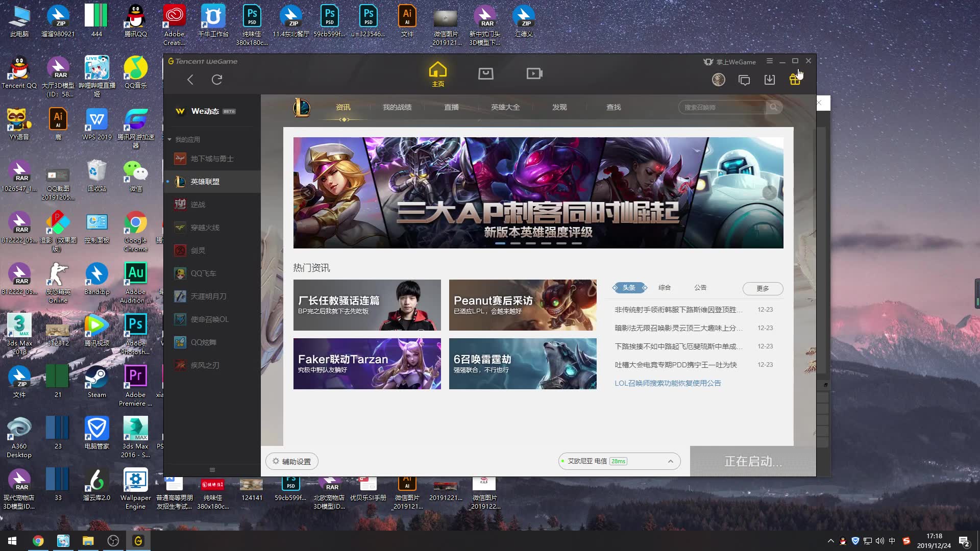The image size is (980, 551).
Task: Open the Faker联动Tarzan news card
Action: (367, 364)
